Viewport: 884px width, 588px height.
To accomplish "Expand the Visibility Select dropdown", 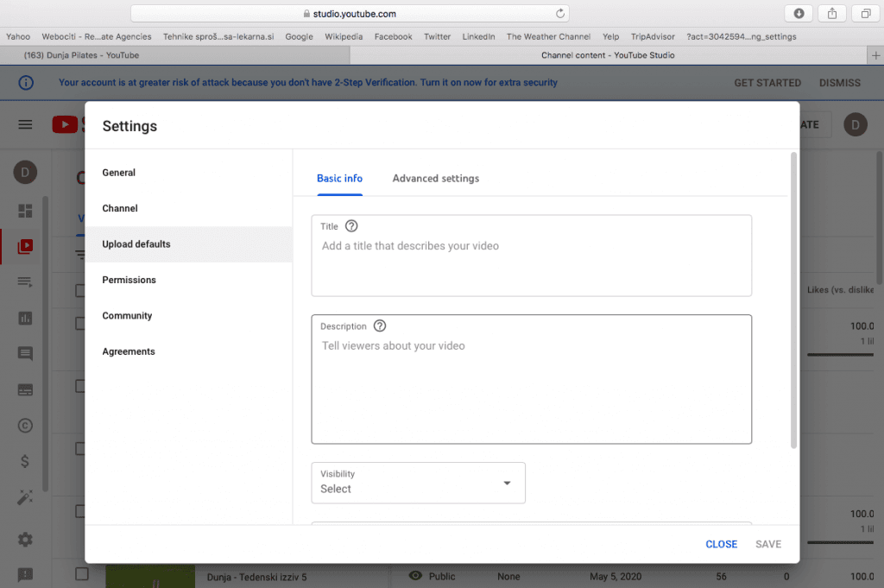I will [418, 483].
